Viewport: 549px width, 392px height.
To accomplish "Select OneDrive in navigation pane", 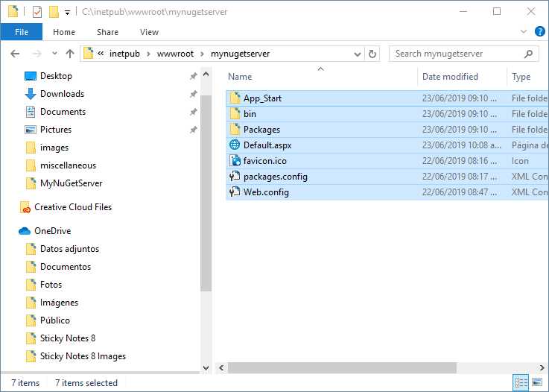I will (x=53, y=231).
